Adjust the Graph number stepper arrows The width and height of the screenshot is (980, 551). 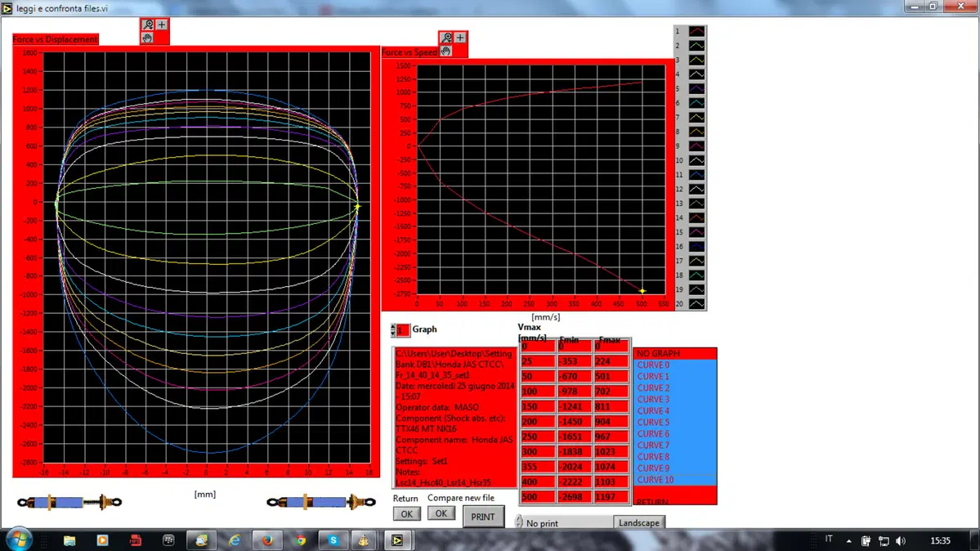click(393, 329)
